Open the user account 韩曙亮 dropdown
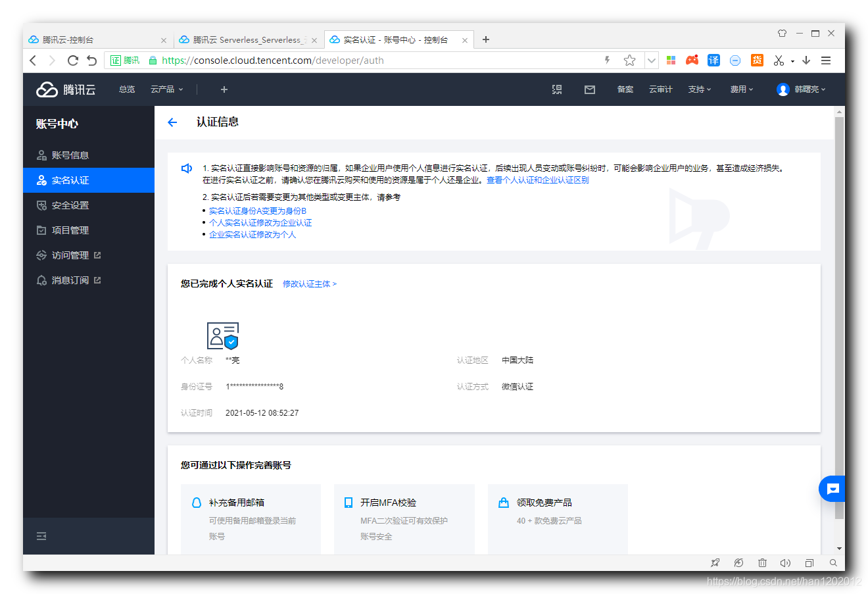The width and height of the screenshot is (868, 594). pyautogui.click(x=801, y=89)
